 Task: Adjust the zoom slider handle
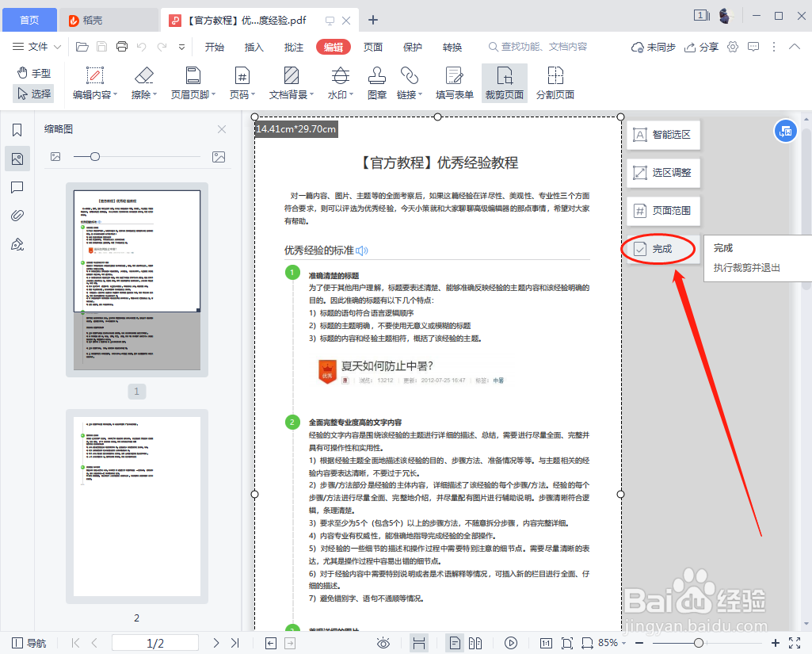coord(699,643)
